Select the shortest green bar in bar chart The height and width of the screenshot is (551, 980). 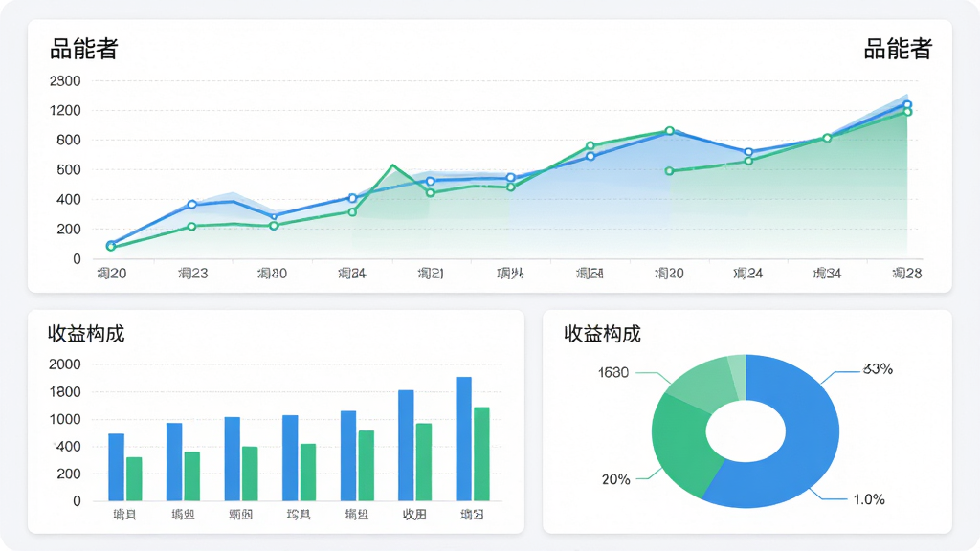(x=134, y=479)
